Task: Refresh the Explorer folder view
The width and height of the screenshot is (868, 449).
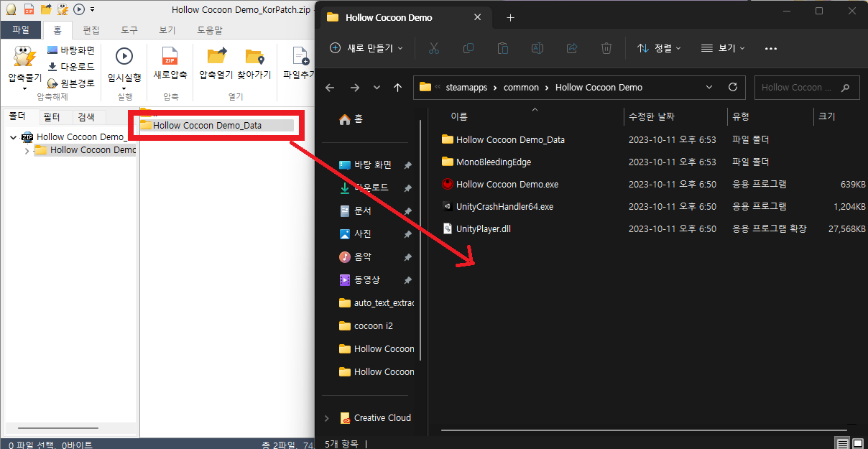Action: click(733, 88)
